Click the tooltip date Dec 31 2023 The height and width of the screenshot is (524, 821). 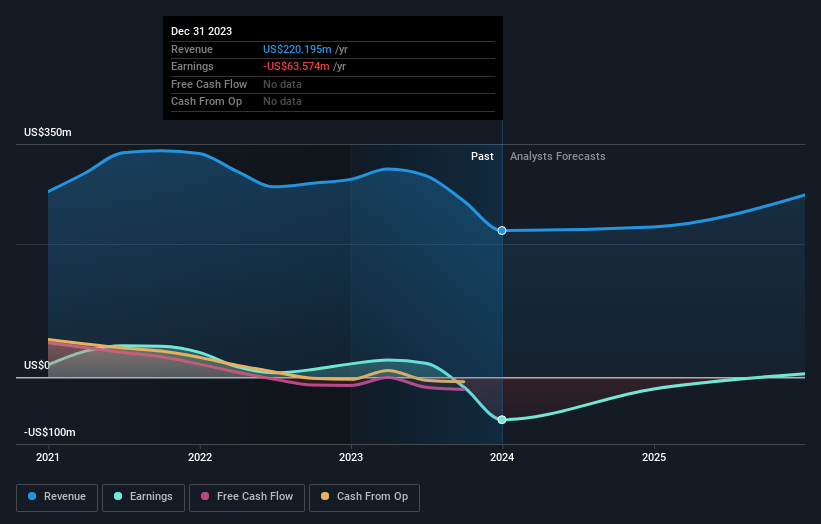(x=202, y=31)
